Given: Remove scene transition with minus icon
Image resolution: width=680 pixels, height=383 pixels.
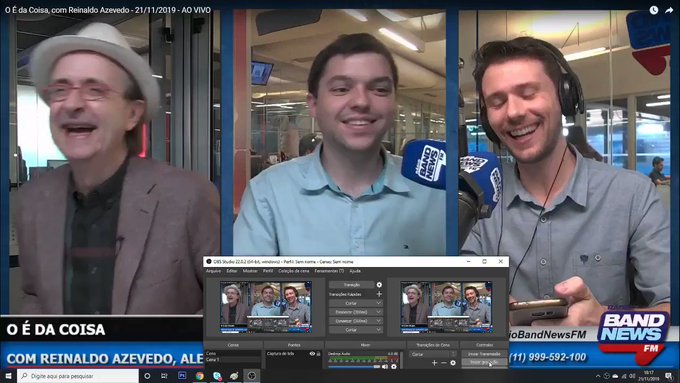Looking at the screenshot, I should click(444, 363).
